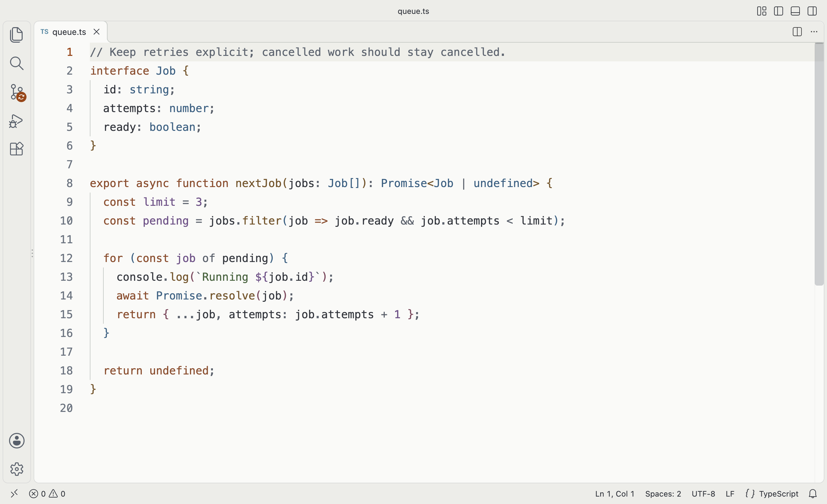Click 'interface' keyword on line 2

(x=120, y=71)
